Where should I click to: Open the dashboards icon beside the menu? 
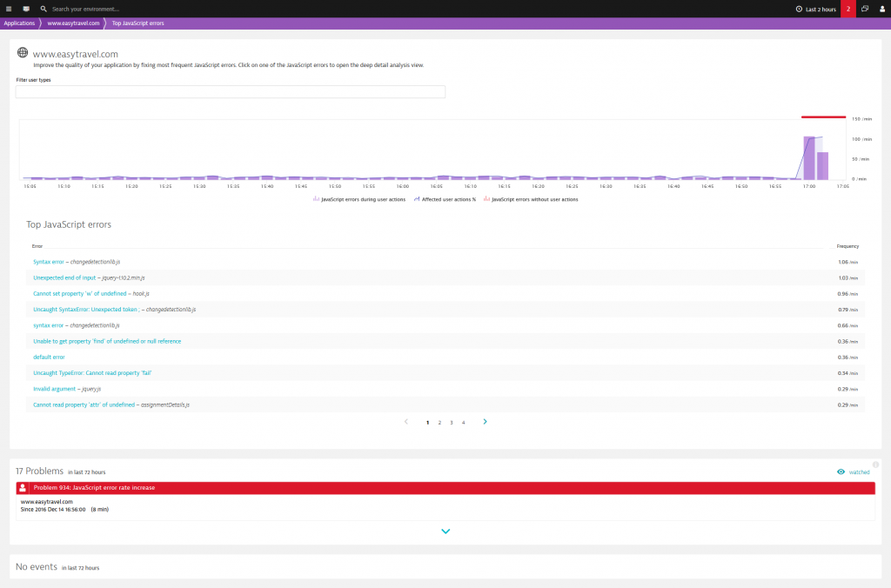click(24, 9)
